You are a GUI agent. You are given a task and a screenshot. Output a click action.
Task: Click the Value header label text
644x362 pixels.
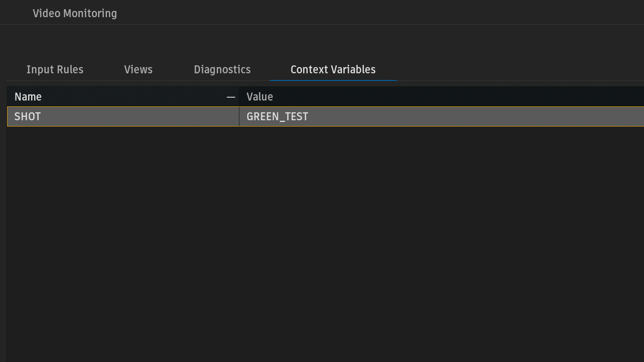260,97
